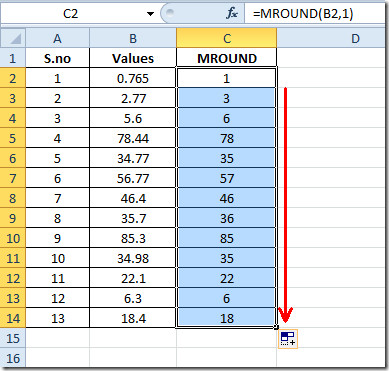Select the cell with 34.77
The height and width of the screenshot is (371, 389).
pos(133,158)
